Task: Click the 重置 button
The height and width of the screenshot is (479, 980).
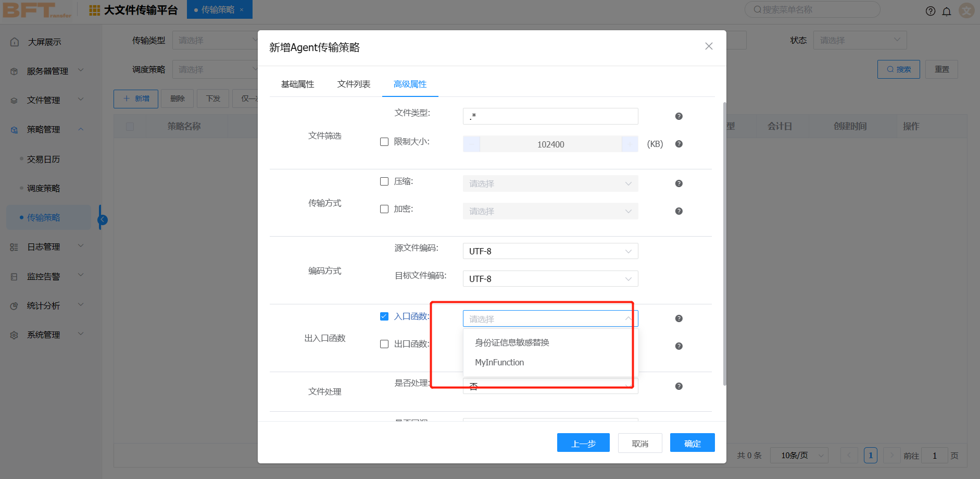Action: coord(942,69)
